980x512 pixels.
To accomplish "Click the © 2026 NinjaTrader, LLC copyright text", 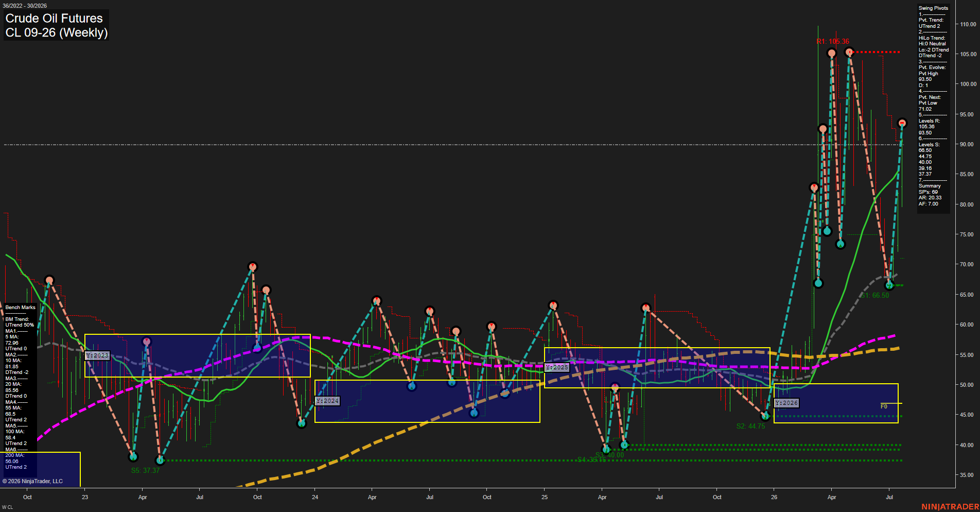I will click(32, 481).
